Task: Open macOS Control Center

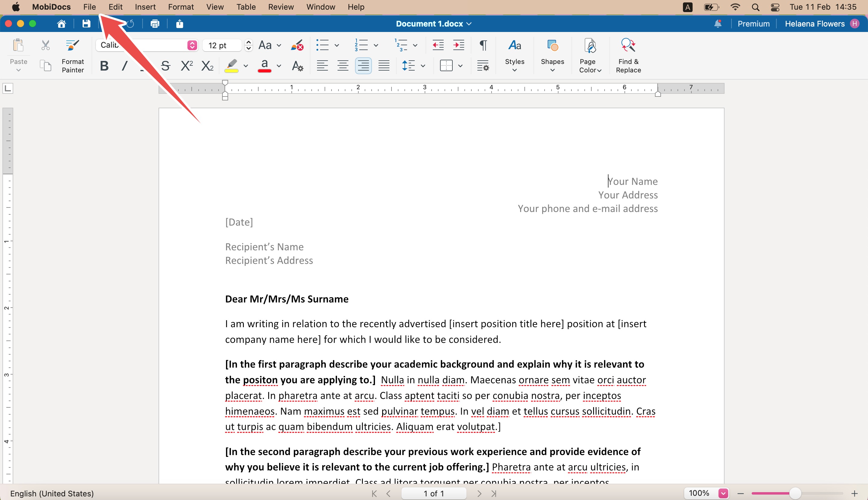Action: [x=775, y=7]
